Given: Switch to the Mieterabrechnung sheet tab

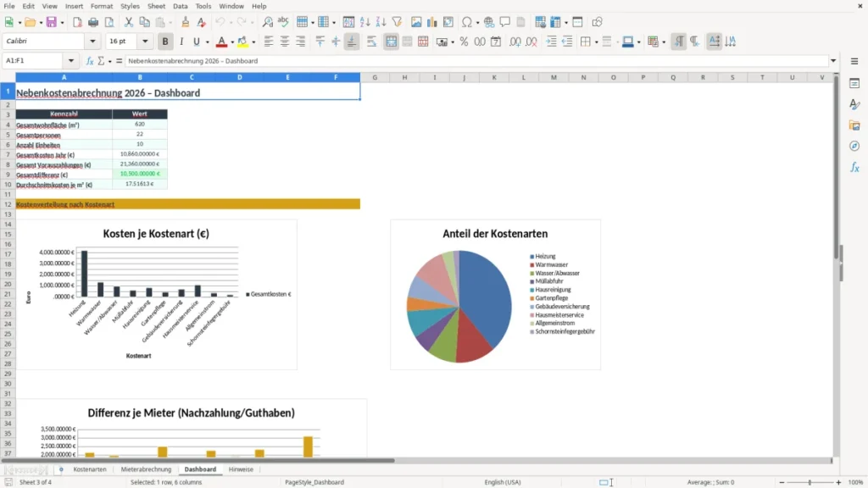Looking at the screenshot, I should tap(146, 469).
